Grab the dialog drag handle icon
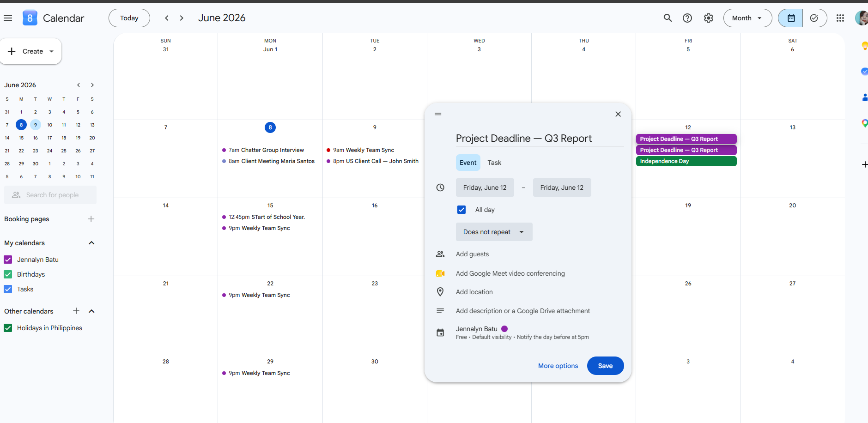This screenshot has height=423, width=868. click(x=438, y=114)
